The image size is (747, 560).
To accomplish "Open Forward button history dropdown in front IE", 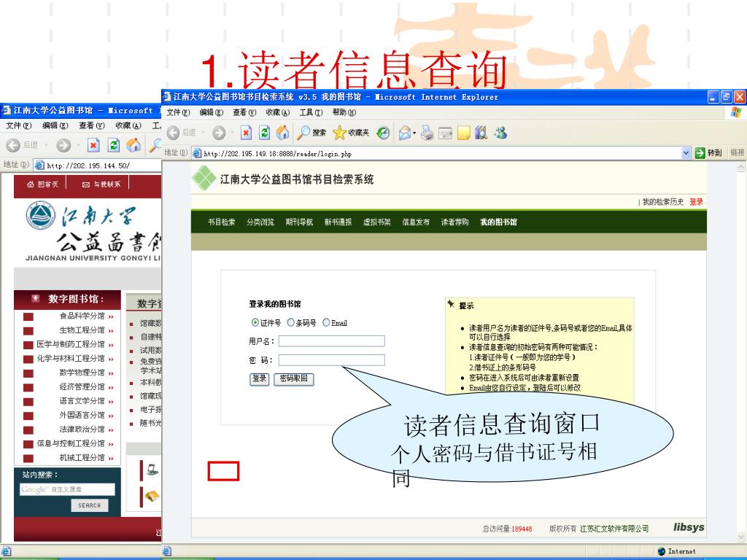I will [231, 133].
